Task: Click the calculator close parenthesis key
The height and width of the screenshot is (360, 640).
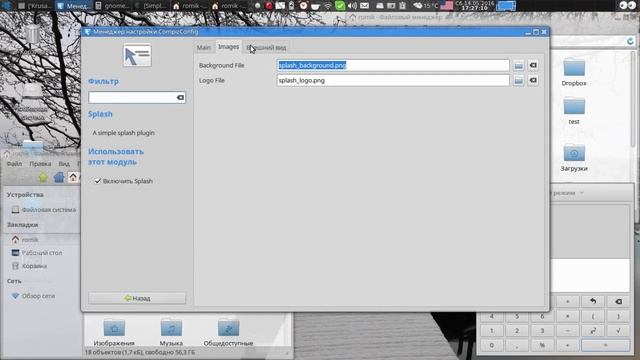Action: point(618,316)
